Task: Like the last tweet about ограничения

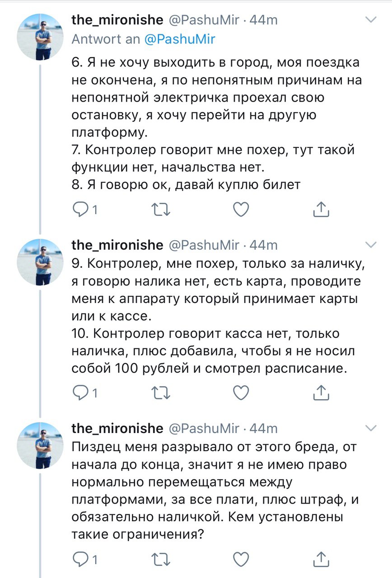Action: click(241, 558)
